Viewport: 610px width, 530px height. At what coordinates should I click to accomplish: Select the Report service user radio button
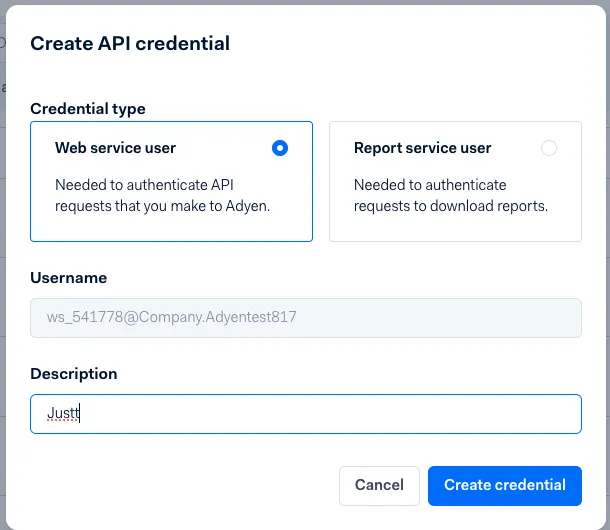[x=549, y=148]
